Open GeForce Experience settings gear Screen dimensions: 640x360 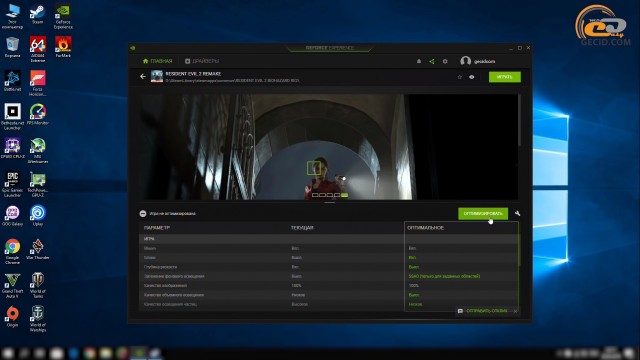point(445,61)
